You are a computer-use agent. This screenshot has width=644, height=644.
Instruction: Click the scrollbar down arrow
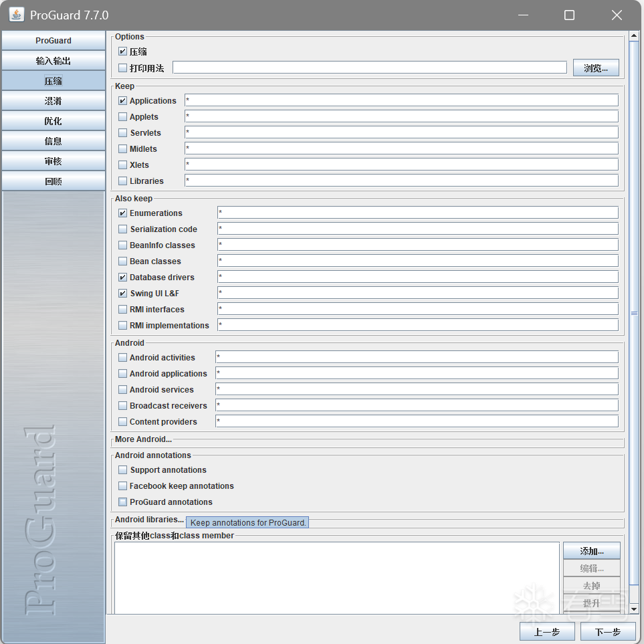[x=634, y=609]
